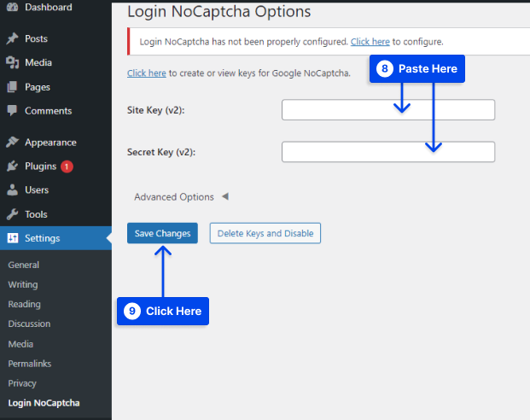The height and width of the screenshot is (420, 530).
Task: Go to the Pages menu
Action: (x=38, y=87)
